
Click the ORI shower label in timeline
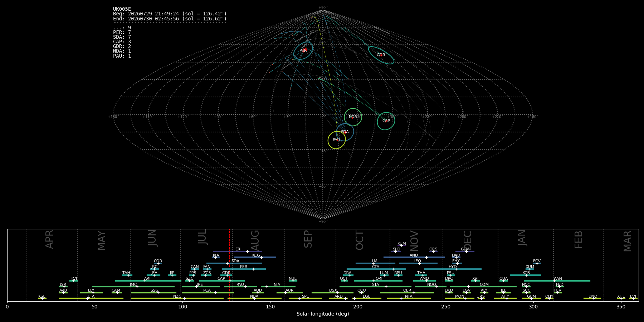coord(379,279)
